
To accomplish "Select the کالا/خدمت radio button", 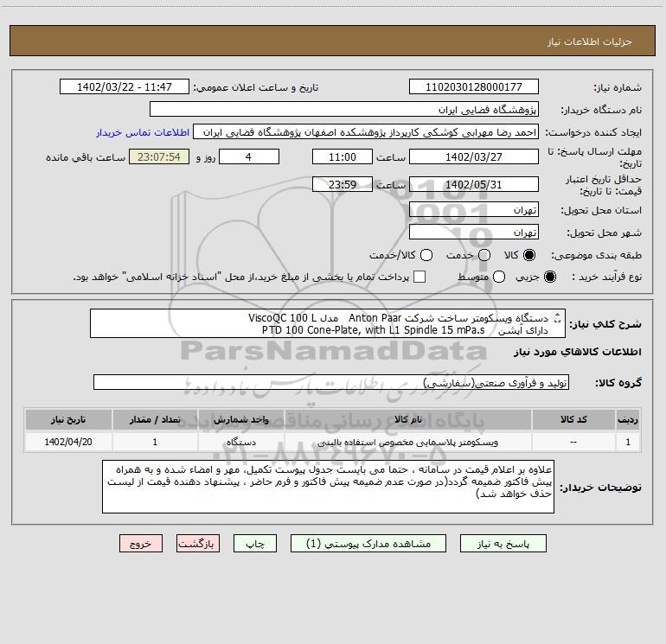I will tap(426, 255).
